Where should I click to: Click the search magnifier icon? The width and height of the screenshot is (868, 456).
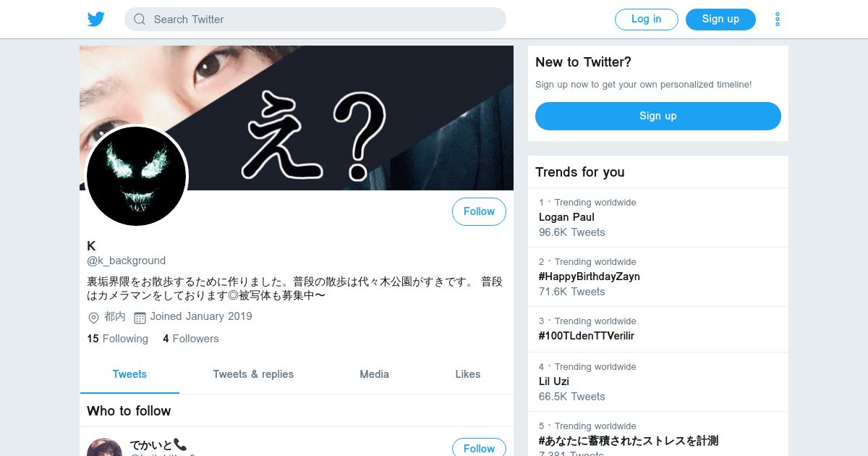[x=140, y=20]
